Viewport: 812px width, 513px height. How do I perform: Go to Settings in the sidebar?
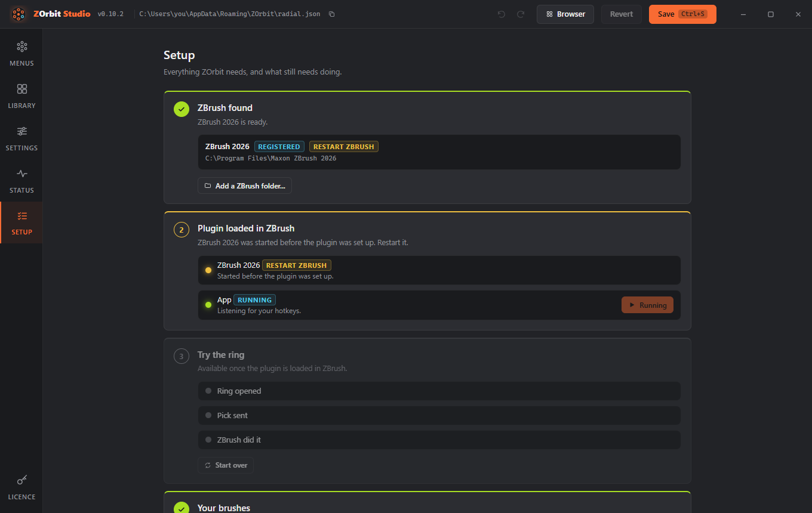[x=21, y=138]
